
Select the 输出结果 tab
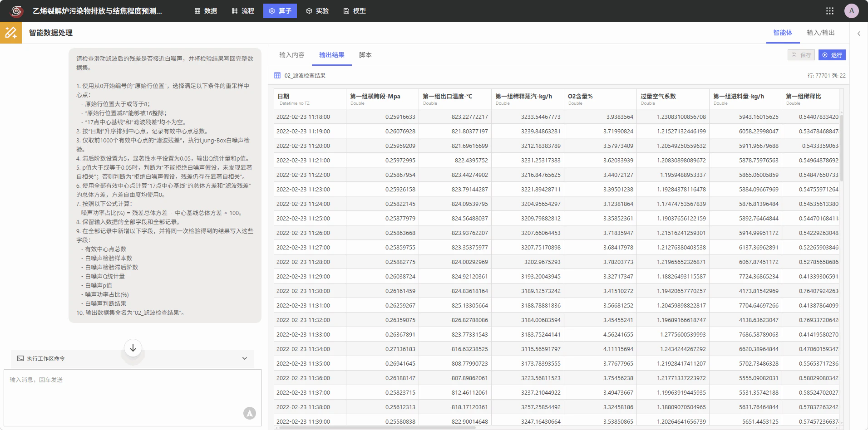[332, 55]
